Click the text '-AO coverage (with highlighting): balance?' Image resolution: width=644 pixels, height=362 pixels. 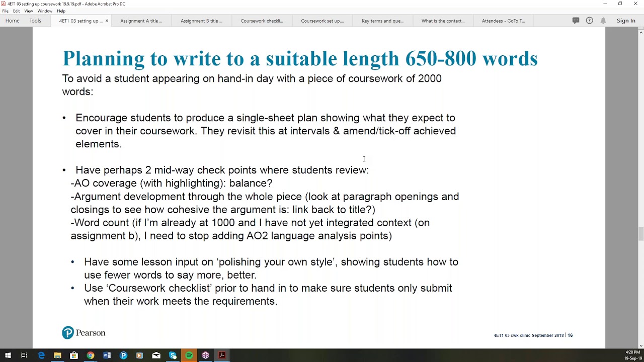172,184
